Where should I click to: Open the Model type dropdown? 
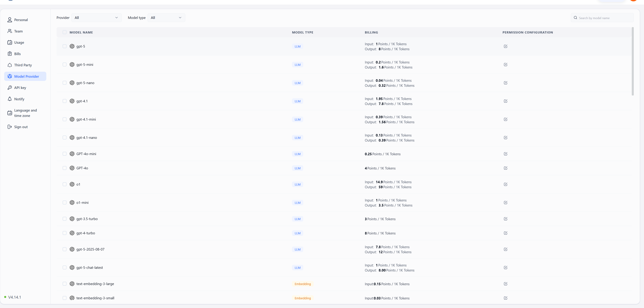point(166,18)
